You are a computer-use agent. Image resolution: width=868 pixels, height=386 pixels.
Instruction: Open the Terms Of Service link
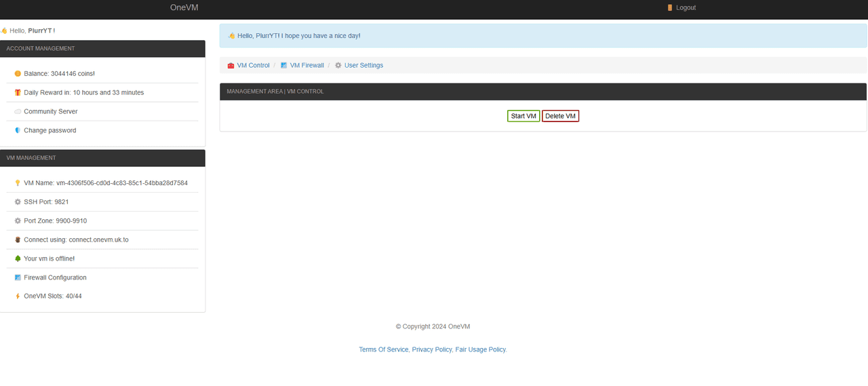384,349
